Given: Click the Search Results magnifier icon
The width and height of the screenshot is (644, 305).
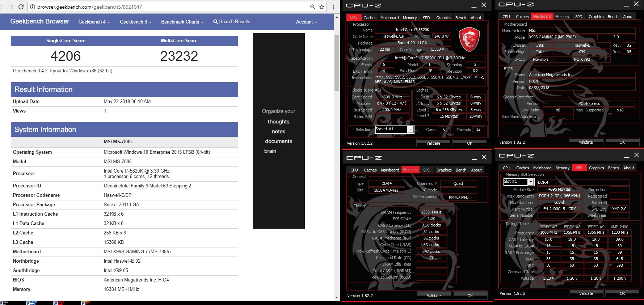Looking at the screenshot, I should [x=215, y=22].
